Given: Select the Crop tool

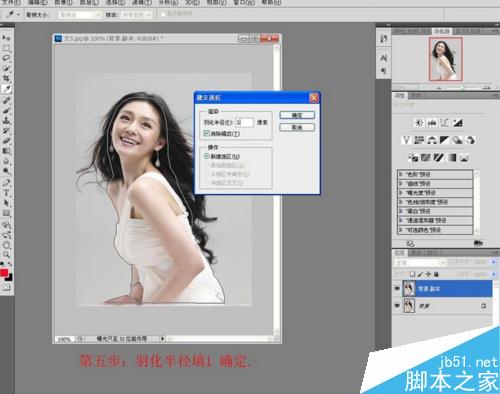Looking at the screenshot, I should [x=6, y=79].
